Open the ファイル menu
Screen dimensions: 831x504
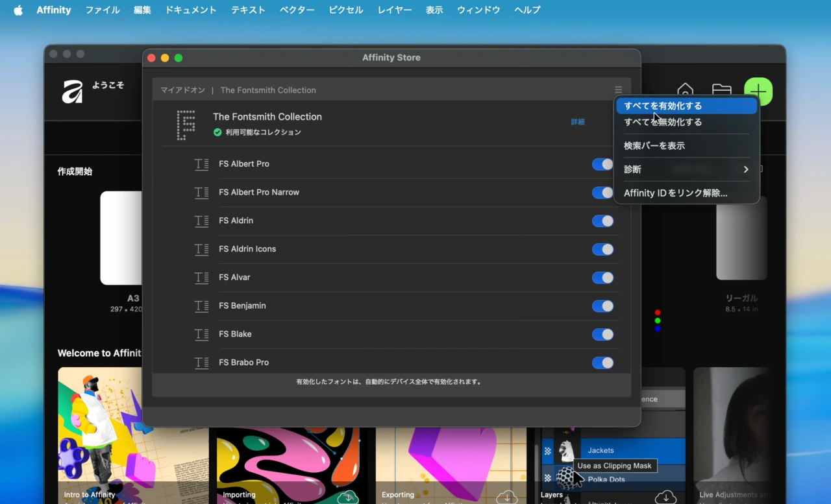click(x=102, y=10)
